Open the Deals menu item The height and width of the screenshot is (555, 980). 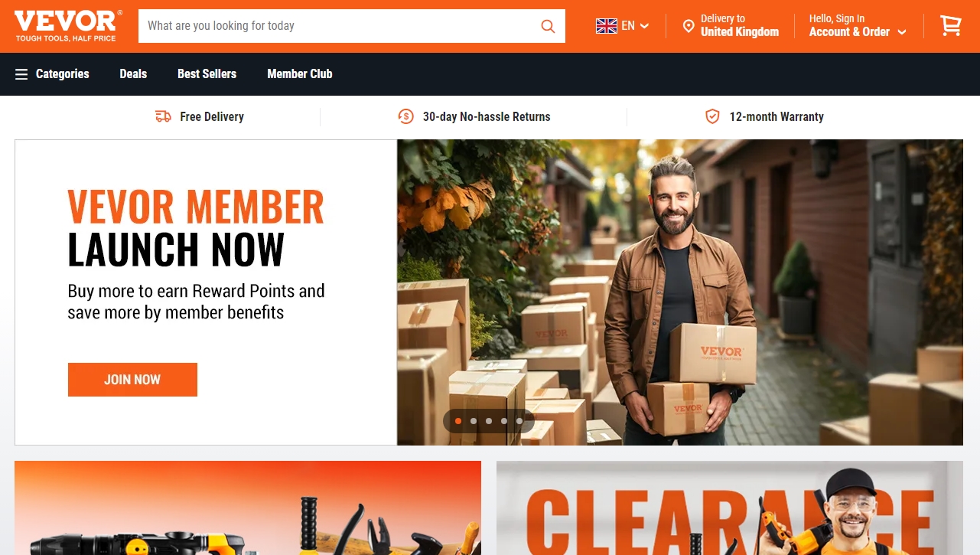coord(133,74)
